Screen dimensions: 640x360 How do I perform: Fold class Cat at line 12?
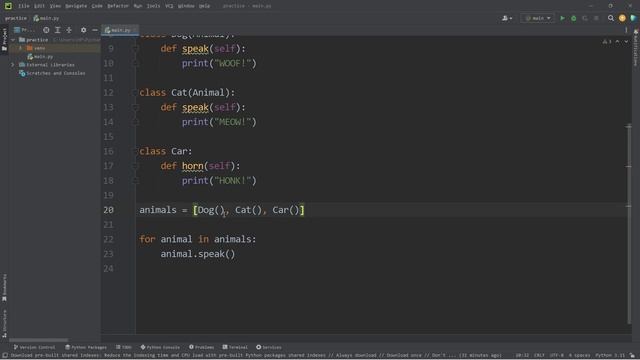pos(135,93)
